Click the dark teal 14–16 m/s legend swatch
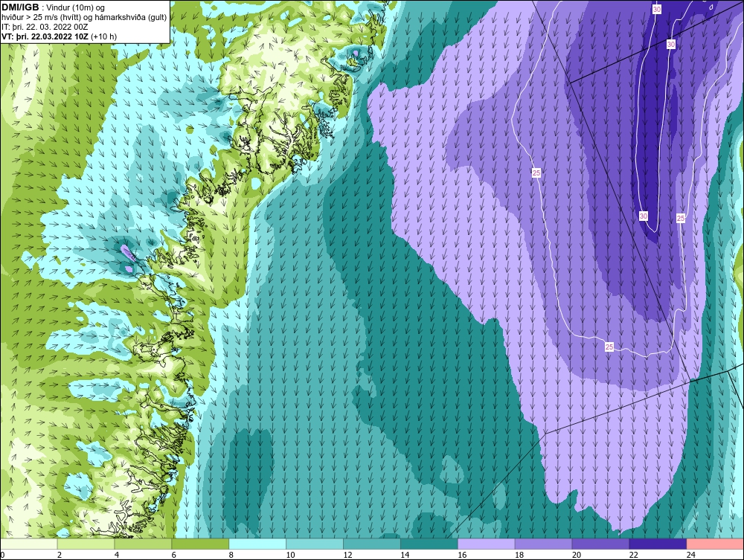744x560 pixels. click(x=429, y=544)
